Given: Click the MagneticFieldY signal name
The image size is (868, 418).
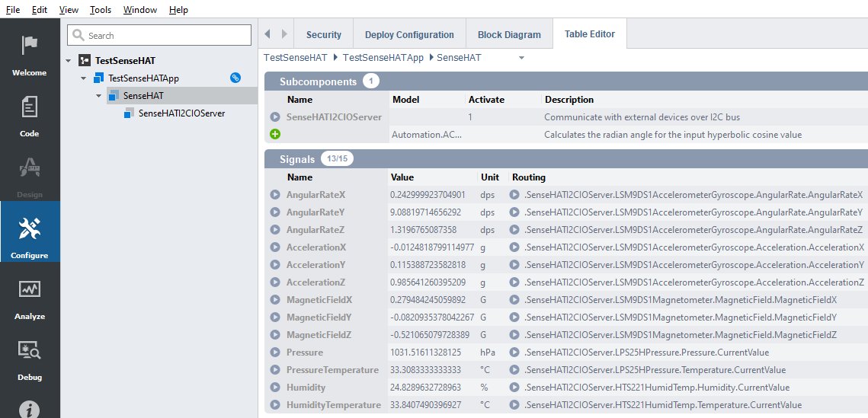Looking at the screenshot, I should (x=319, y=317).
